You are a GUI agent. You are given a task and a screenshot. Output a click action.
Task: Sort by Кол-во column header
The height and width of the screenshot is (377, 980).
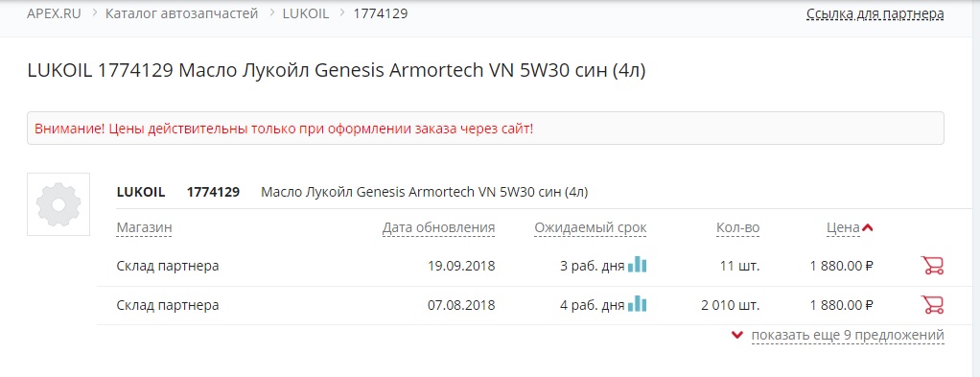point(738,228)
